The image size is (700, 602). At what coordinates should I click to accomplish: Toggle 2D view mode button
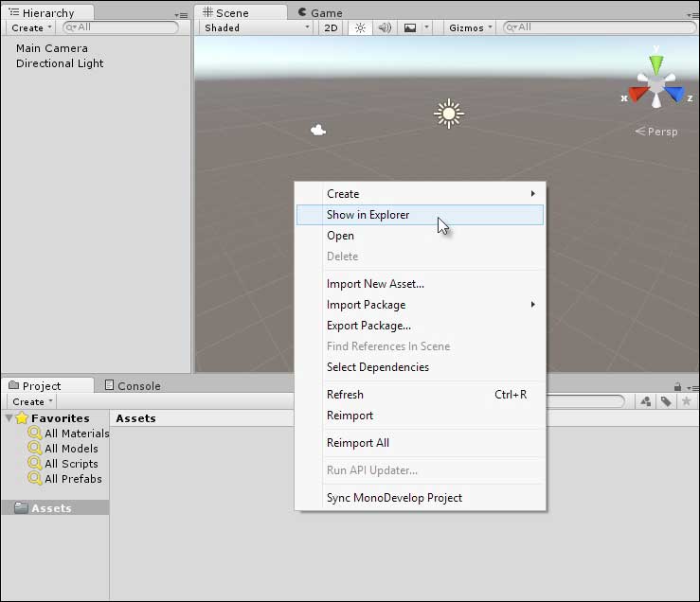point(330,27)
